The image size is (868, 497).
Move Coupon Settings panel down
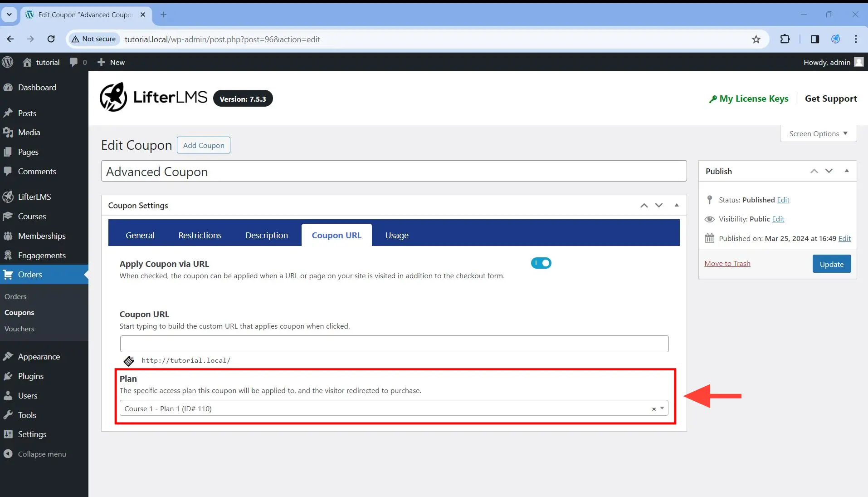(x=659, y=206)
